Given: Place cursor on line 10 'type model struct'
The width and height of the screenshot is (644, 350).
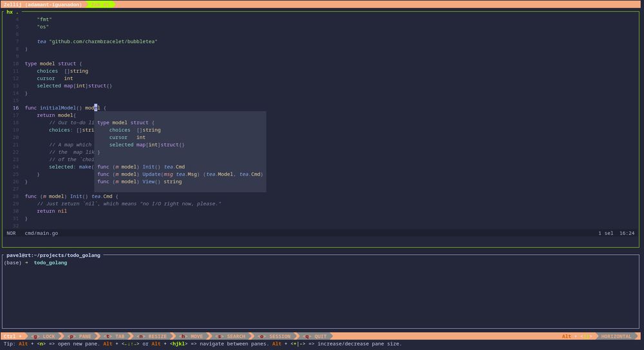Looking at the screenshot, I should point(53,64).
